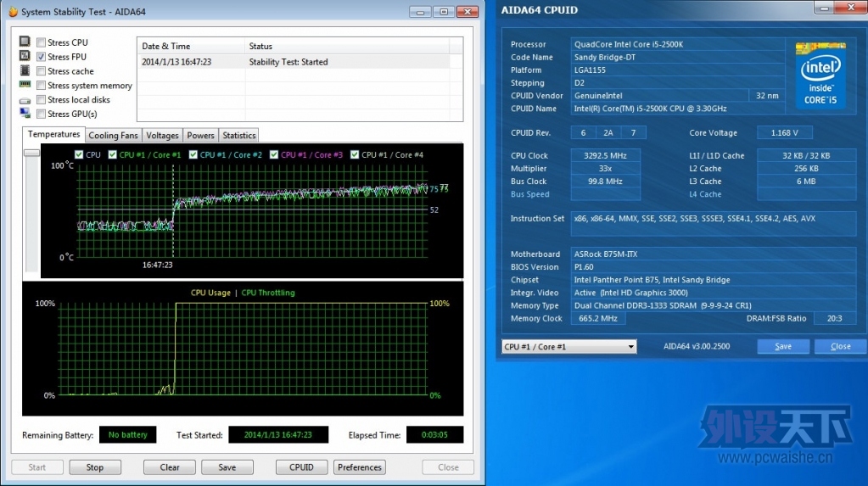868x486 pixels.
Task: Click the Bus Speed label
Action: (529, 194)
